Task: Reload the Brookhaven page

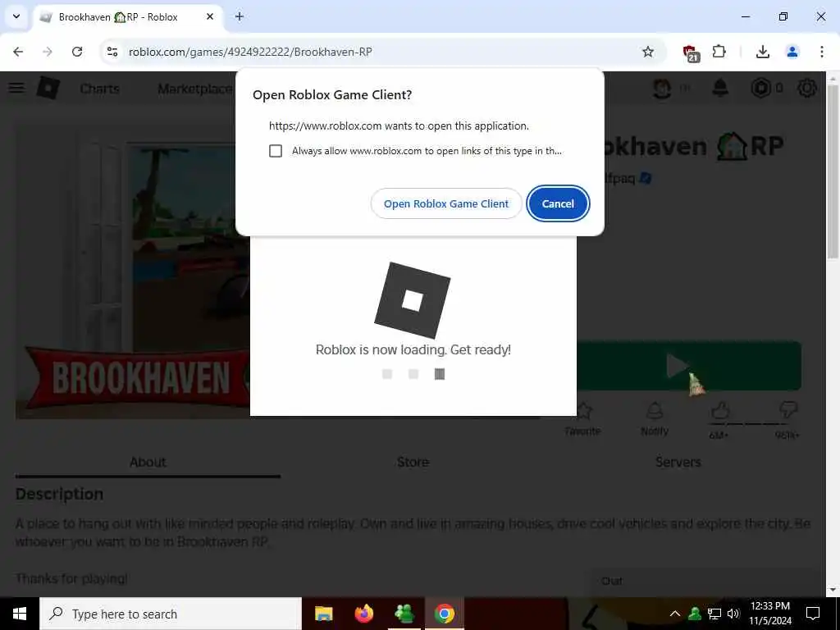Action: coord(77,52)
